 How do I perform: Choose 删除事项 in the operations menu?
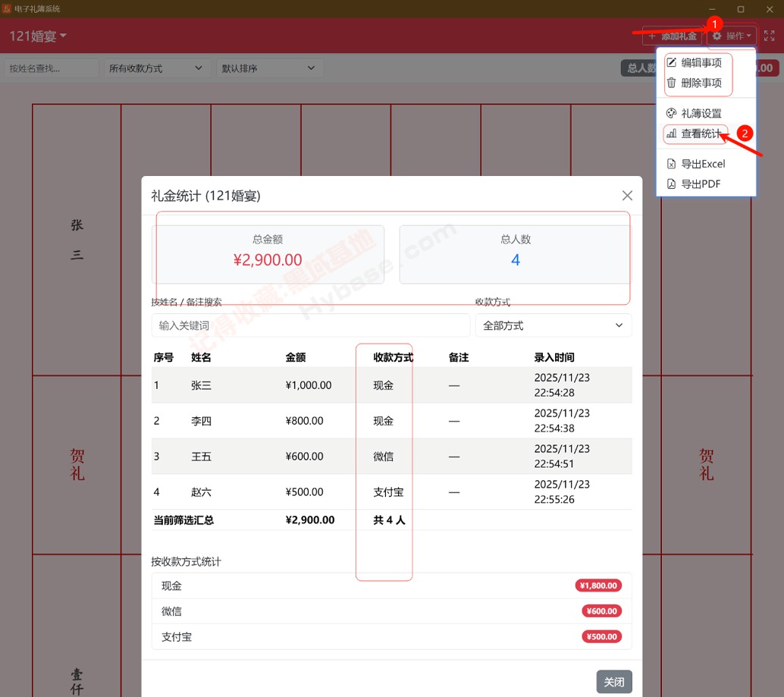(701, 83)
